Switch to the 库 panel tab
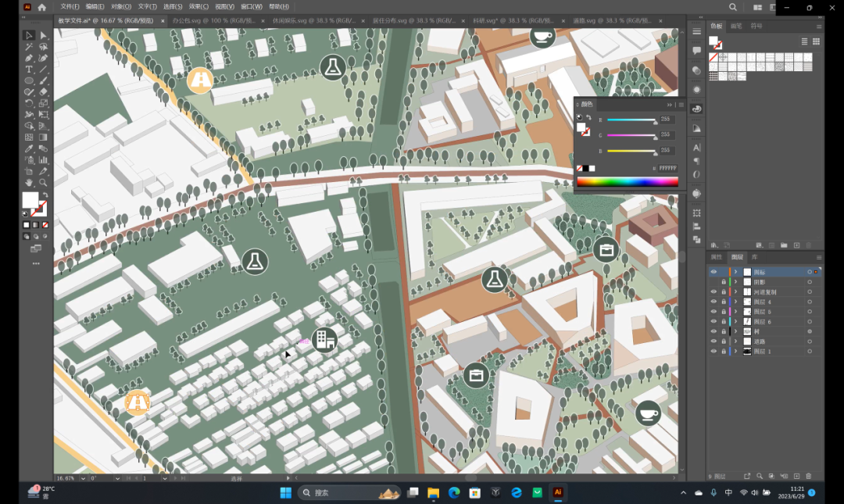Viewport: 844px width, 504px height. [755, 257]
